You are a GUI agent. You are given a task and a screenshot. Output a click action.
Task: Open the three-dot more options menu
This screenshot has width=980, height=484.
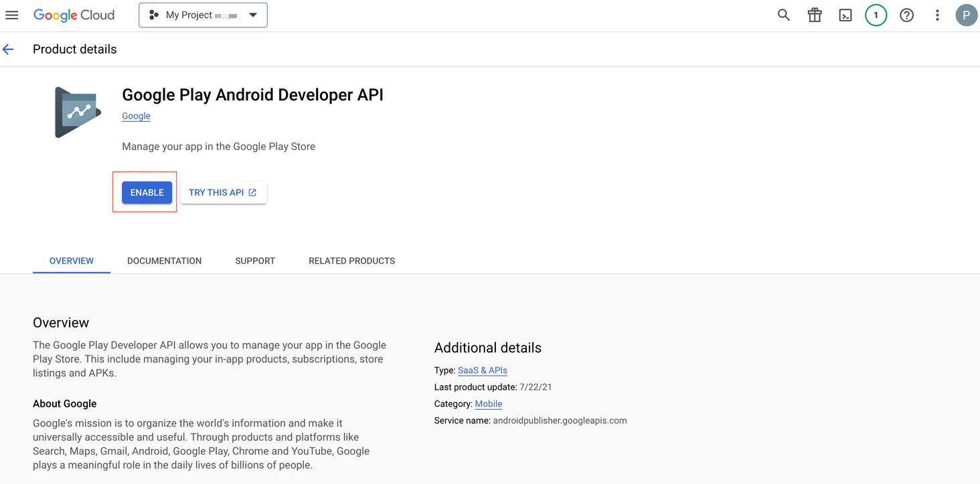937,15
